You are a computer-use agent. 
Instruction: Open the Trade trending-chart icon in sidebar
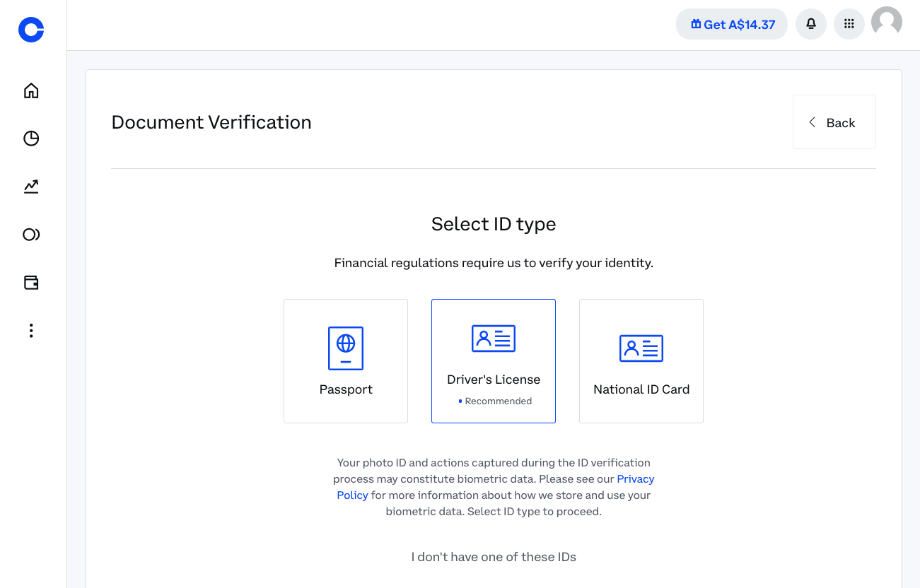(30, 187)
